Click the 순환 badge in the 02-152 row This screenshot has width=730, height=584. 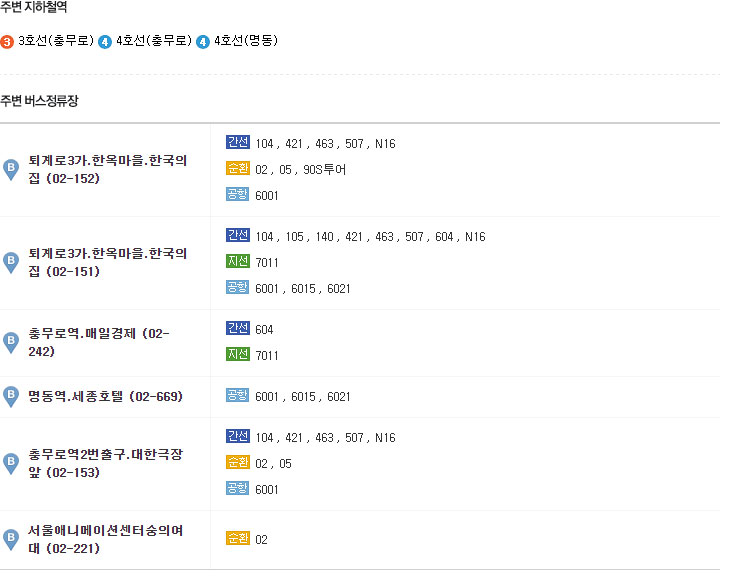point(238,168)
